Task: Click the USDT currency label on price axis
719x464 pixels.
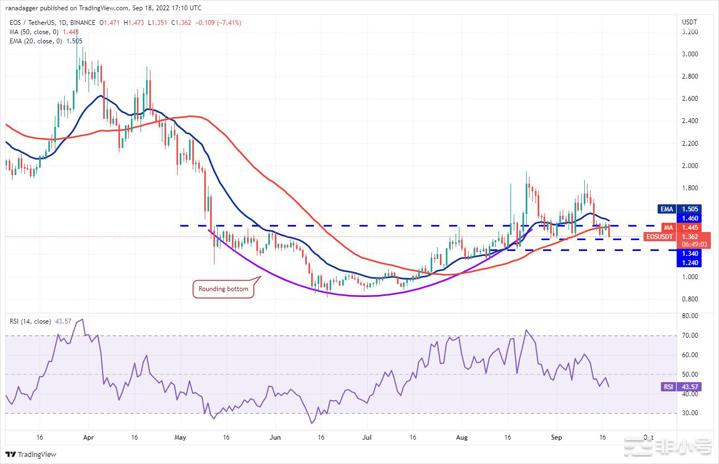Action: point(689,21)
